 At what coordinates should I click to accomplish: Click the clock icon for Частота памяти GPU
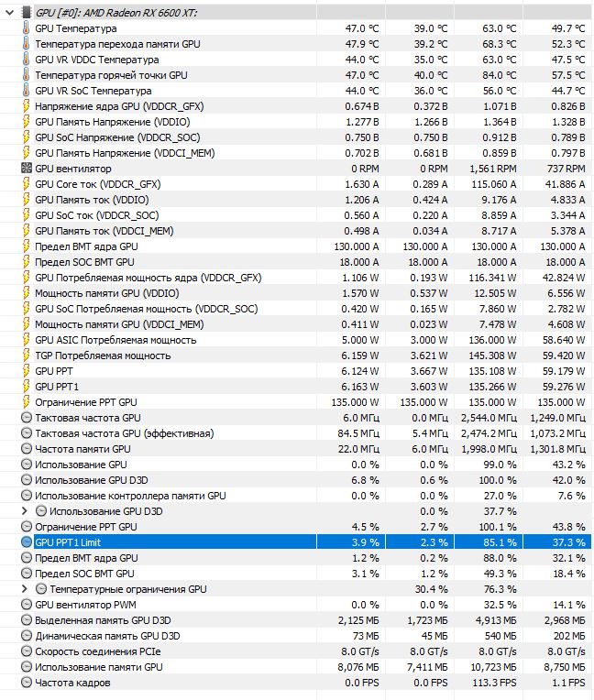(27, 449)
